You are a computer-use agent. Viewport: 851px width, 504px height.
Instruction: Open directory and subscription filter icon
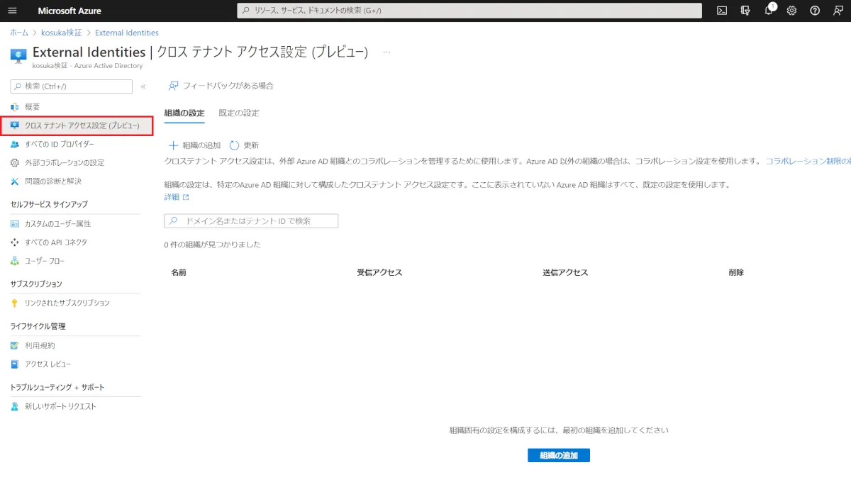click(745, 11)
